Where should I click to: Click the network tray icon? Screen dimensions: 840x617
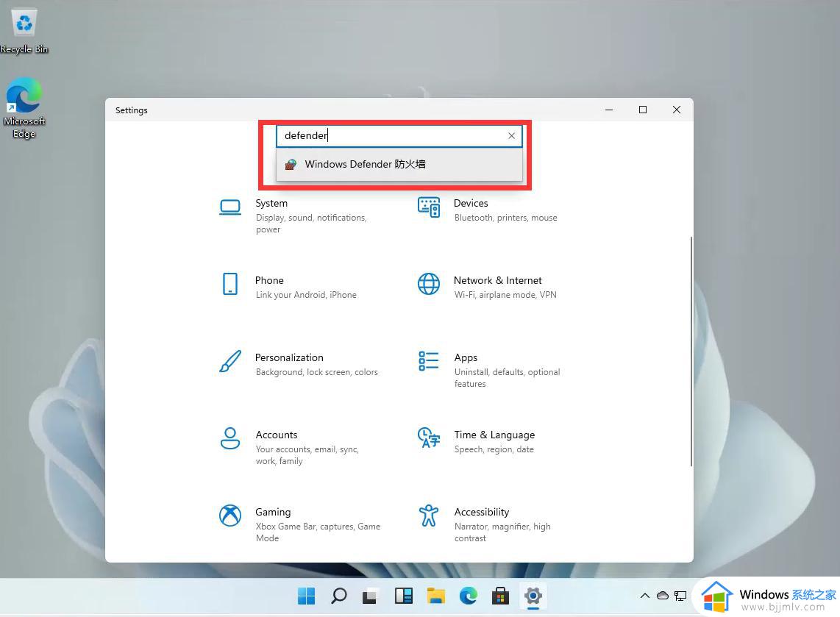tap(680, 596)
